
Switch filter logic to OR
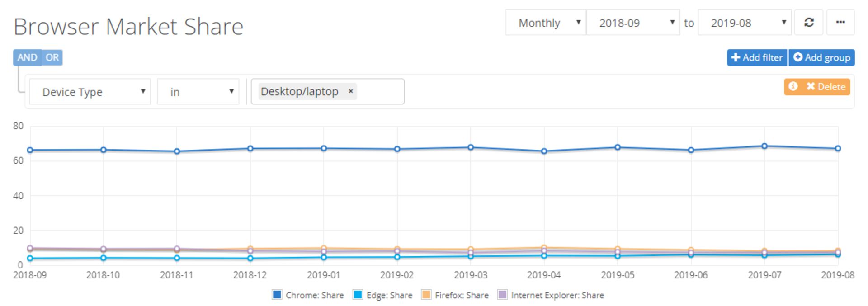[x=52, y=57]
